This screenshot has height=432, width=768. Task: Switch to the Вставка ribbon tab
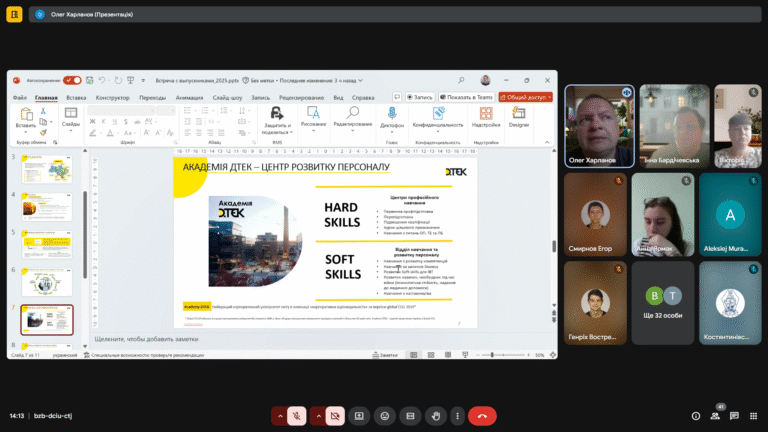coord(76,97)
